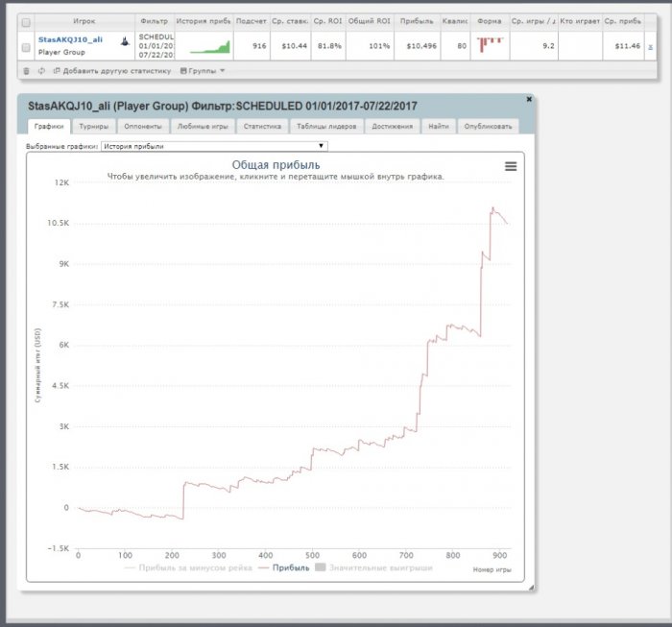Open the История прибыли chart selector
Image resolution: width=672 pixels, height=627 pixels.
pyautogui.click(x=214, y=146)
